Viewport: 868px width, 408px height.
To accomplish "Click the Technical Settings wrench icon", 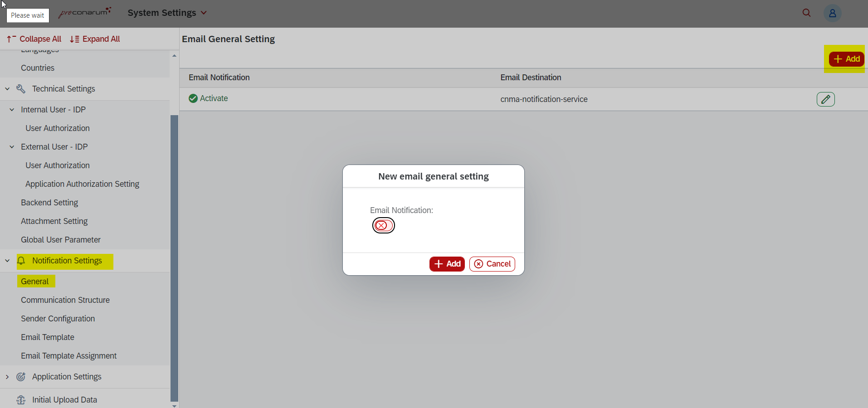I will [x=21, y=89].
